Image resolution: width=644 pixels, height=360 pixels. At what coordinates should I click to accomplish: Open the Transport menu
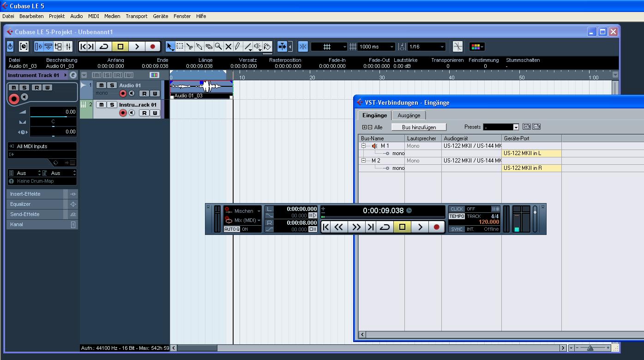[136, 16]
